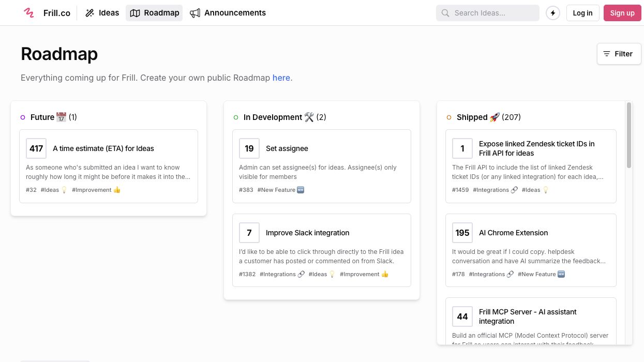The image size is (644, 362).
Task: Click the #178 idea number
Action: [458, 274]
